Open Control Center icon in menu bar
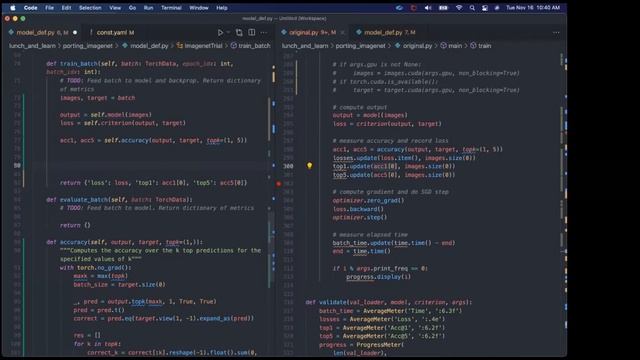The height and width of the screenshot is (360, 640). (485, 8)
